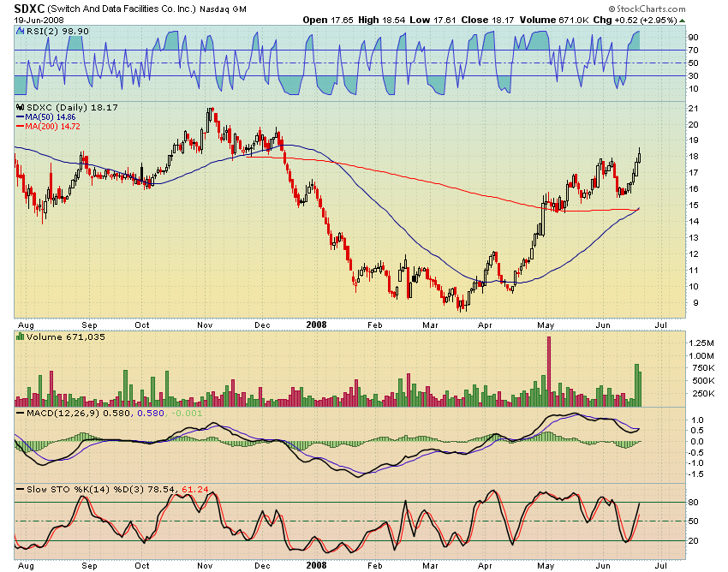This screenshot has height=572, width=728.
Task: Click the Close 18.17 value
Action: [x=487, y=20]
